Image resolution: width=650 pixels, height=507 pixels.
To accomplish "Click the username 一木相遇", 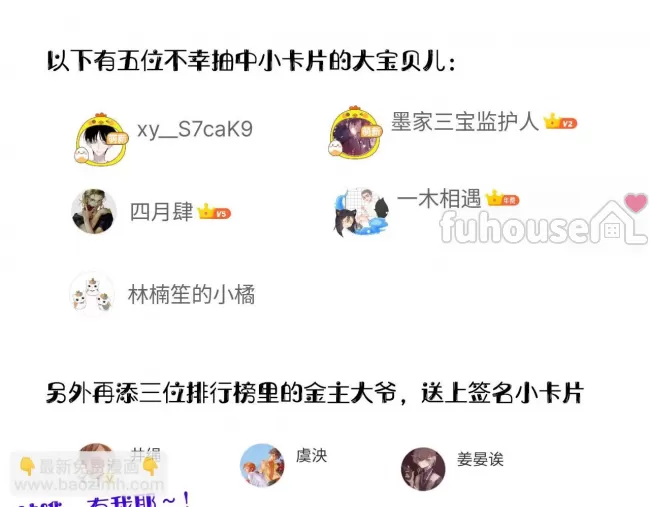I will 439,199.
